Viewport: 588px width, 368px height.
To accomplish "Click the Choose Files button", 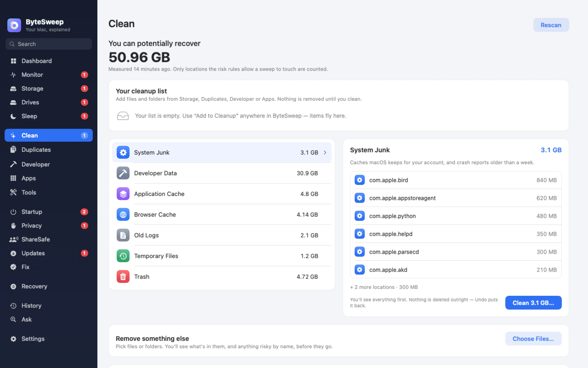I will click(x=533, y=339).
